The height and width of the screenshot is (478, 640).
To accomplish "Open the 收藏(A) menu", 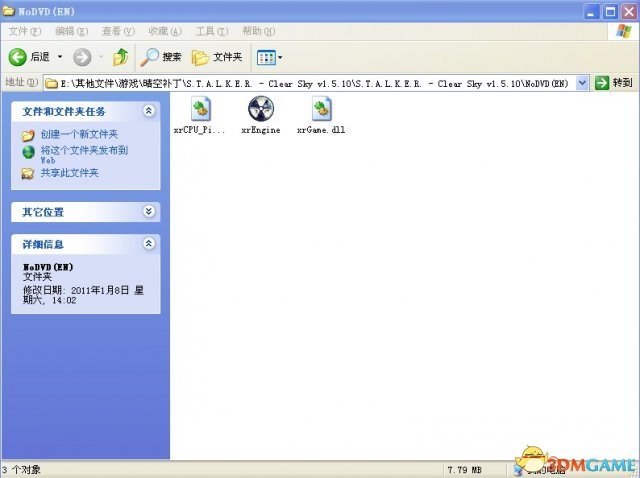I will (x=165, y=31).
